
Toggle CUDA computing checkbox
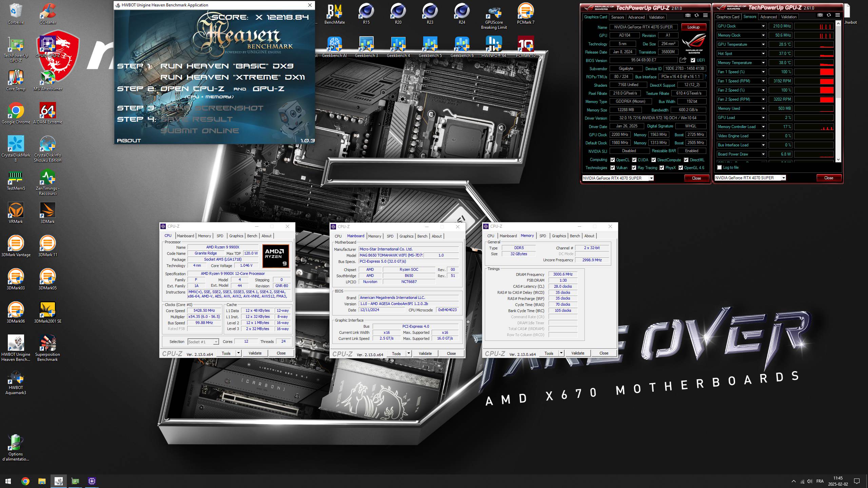tap(634, 160)
